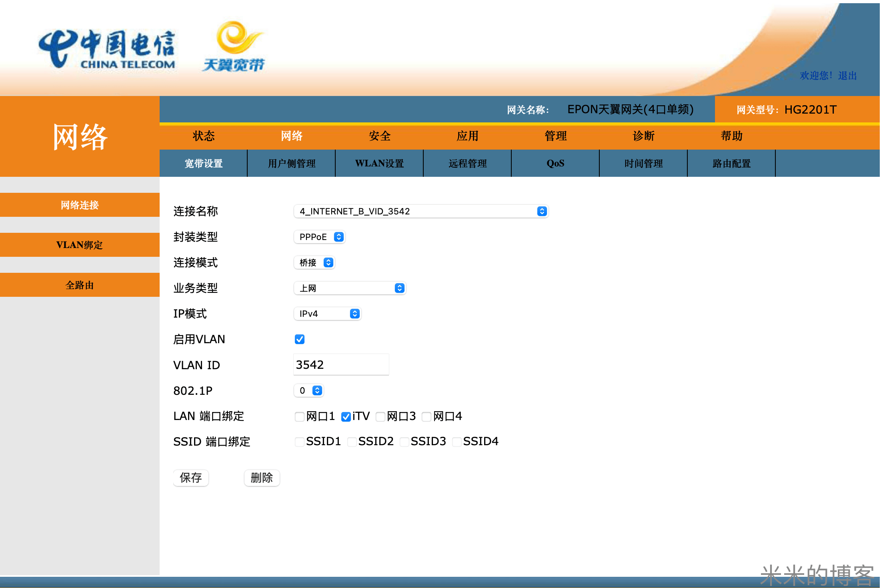Image resolution: width=881 pixels, height=588 pixels.
Task: Uncheck the 启用VLAN checkbox
Action: pos(300,339)
